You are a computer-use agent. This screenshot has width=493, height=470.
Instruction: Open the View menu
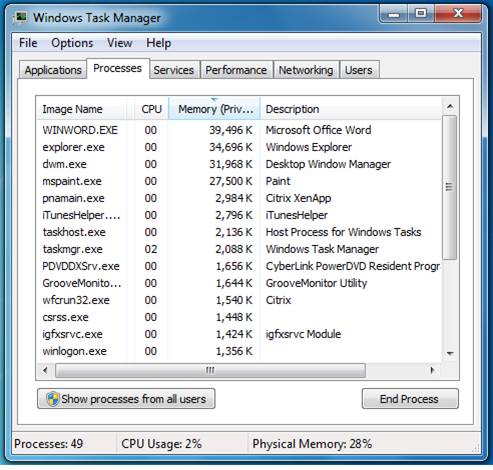click(119, 43)
